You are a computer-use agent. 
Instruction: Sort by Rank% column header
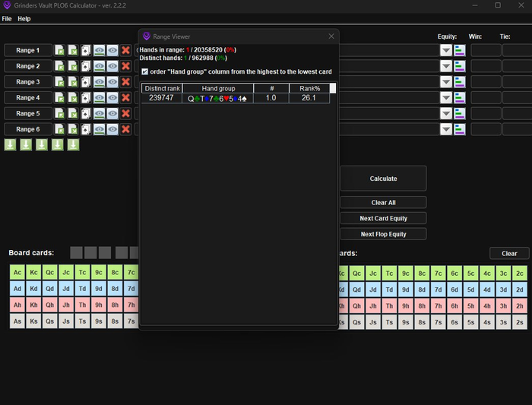[x=309, y=88]
